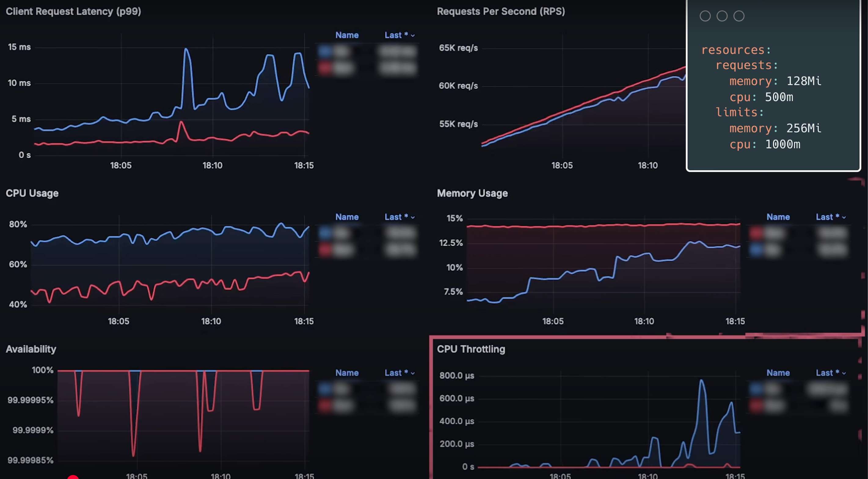Click red series swatch in CPU Throttling legend
This screenshot has height=479, width=868.
pos(756,405)
